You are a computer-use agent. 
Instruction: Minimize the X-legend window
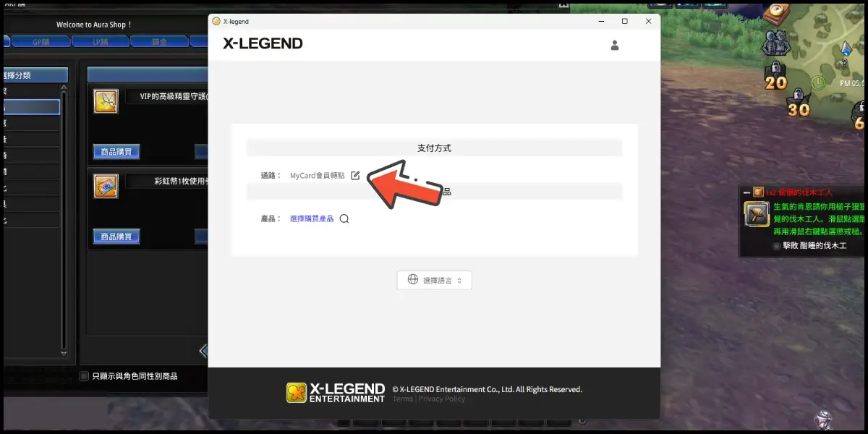tap(601, 22)
